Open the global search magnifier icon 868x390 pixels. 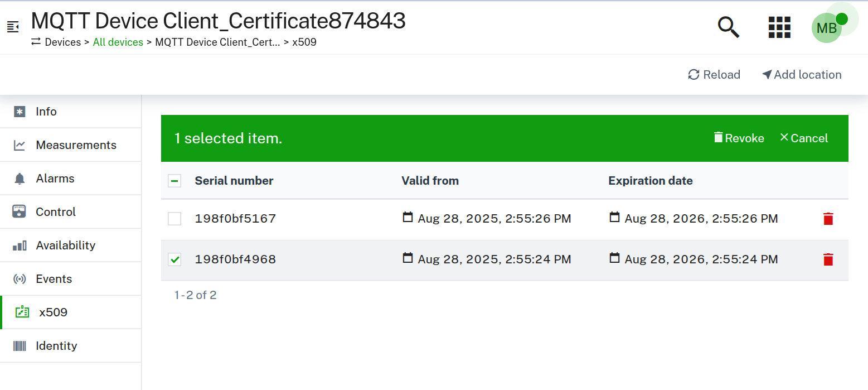728,27
